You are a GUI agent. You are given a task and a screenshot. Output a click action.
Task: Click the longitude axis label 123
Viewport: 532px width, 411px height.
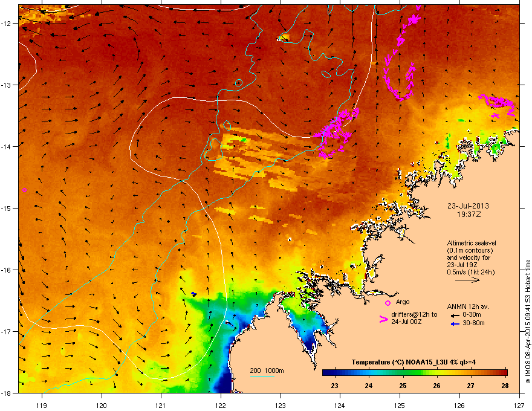[x=281, y=405]
